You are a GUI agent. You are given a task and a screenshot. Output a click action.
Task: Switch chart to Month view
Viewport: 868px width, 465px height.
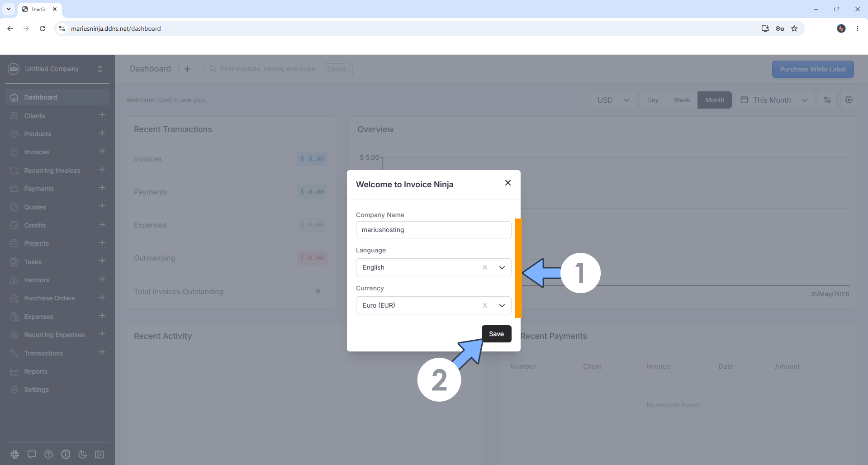pos(715,100)
